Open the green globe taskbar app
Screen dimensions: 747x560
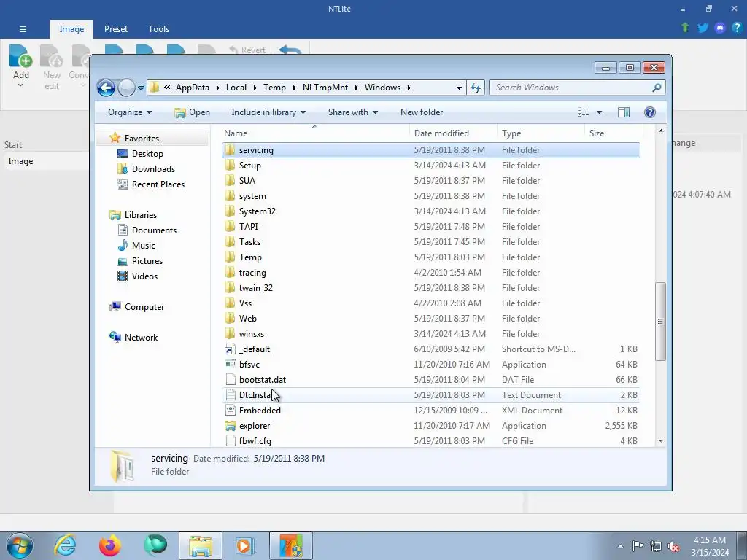[155, 545]
